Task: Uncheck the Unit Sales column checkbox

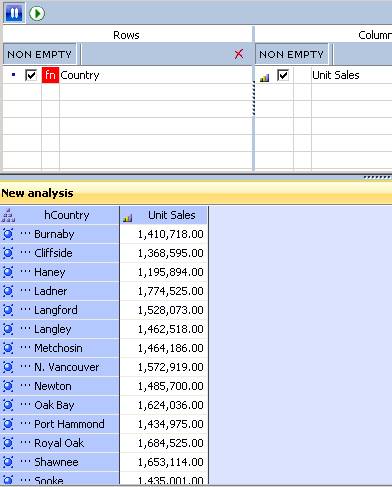Action: coord(283,75)
